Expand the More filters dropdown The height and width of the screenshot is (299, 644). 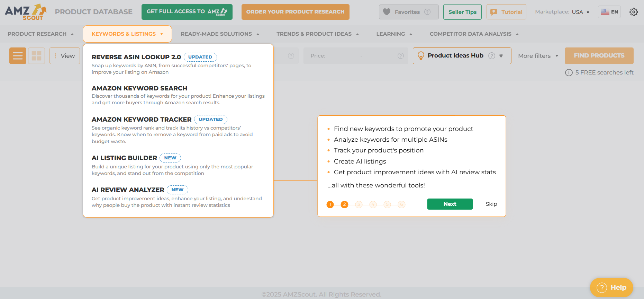click(538, 56)
